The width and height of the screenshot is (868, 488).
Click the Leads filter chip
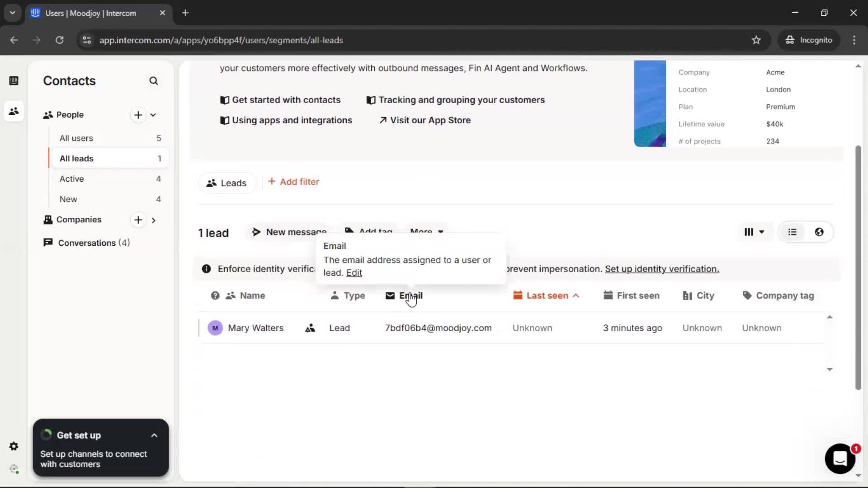(x=226, y=183)
